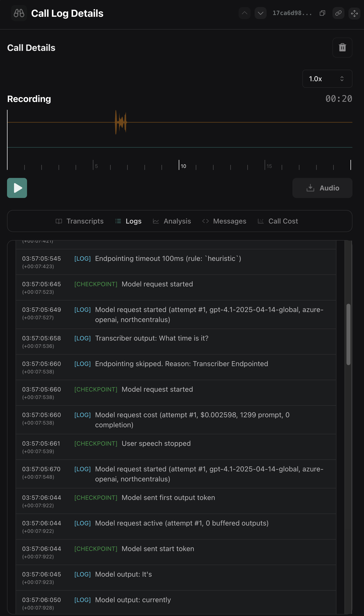Click timestamp 03:57:05:645
This screenshot has height=616, width=364.
42,284
